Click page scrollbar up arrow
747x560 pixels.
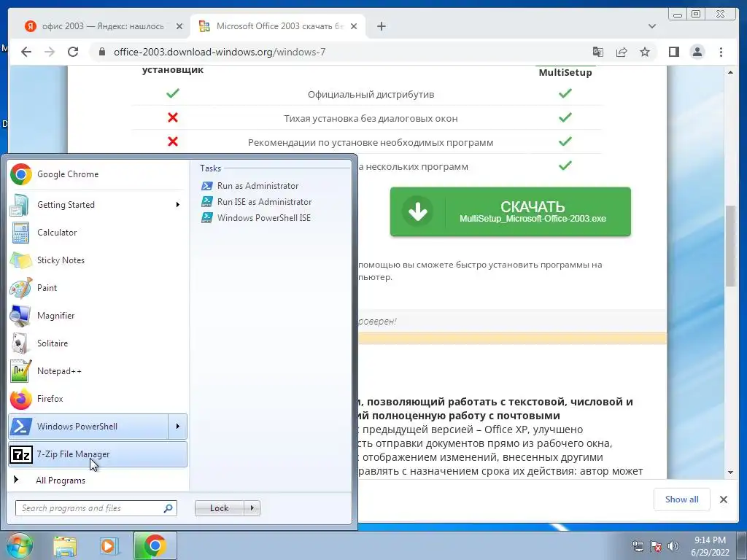[731, 72]
